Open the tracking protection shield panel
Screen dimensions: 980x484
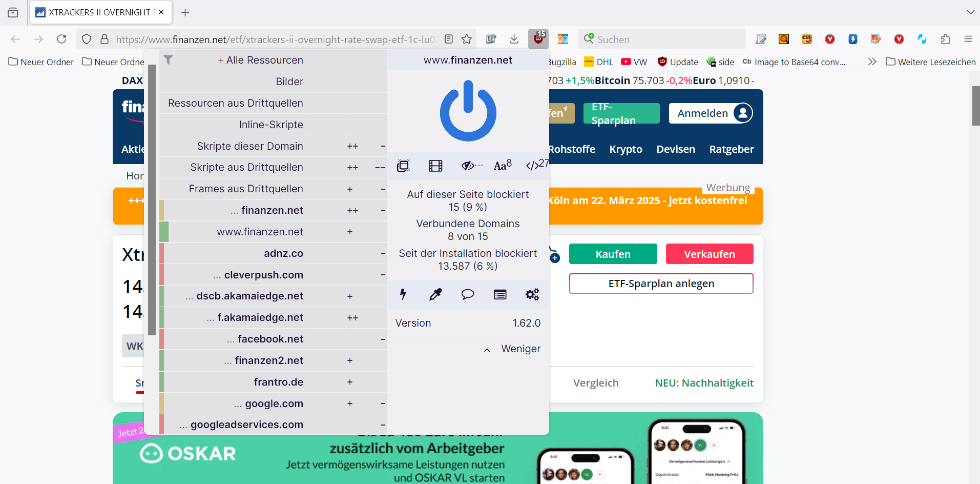(x=87, y=39)
